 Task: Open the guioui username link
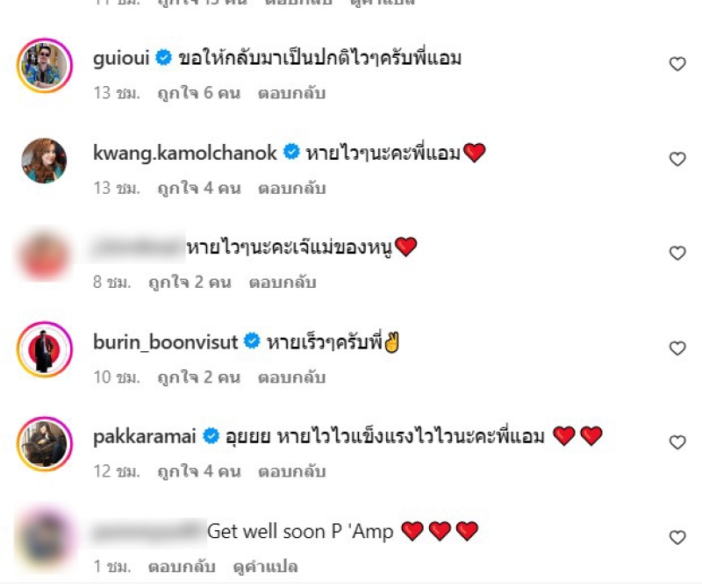121,59
